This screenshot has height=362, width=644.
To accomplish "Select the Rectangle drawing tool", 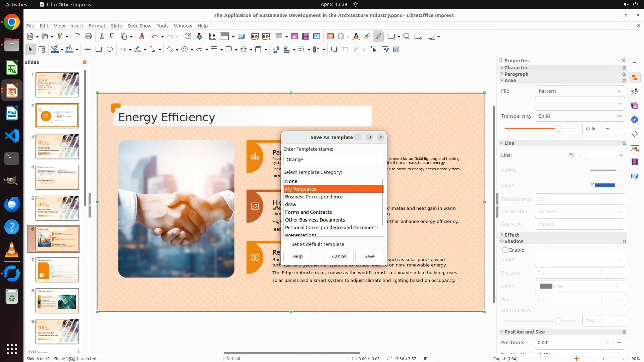I will coord(99,50).
